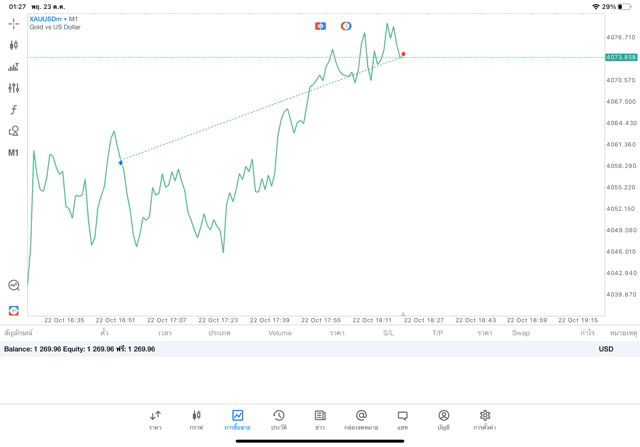Screen dimensions: 640x447
Task: Tap the trading chart icon at lower left
Action: (14, 285)
